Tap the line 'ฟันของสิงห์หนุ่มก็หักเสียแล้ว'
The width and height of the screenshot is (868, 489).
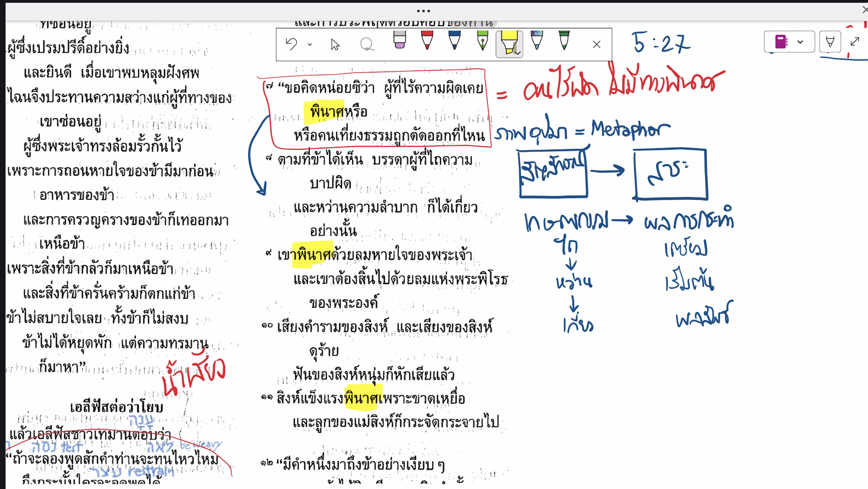coord(374,375)
